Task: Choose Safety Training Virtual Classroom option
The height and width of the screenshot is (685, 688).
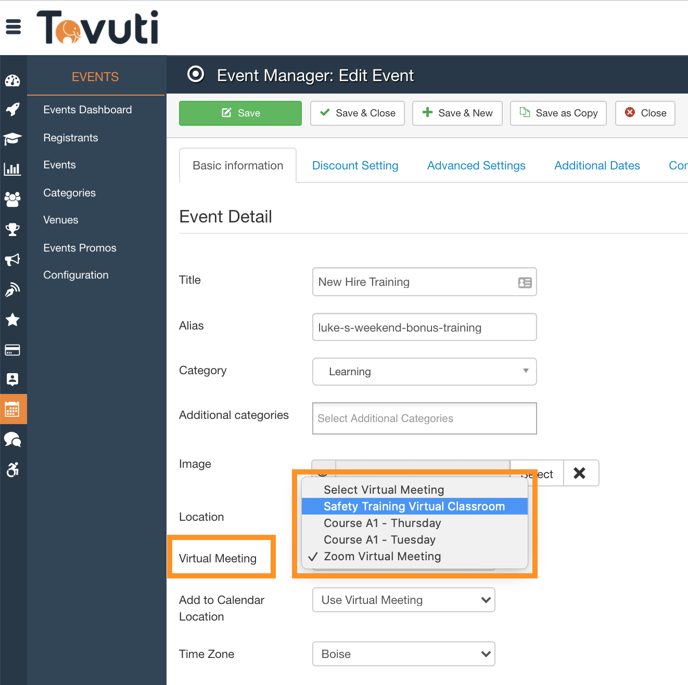Action: [414, 506]
